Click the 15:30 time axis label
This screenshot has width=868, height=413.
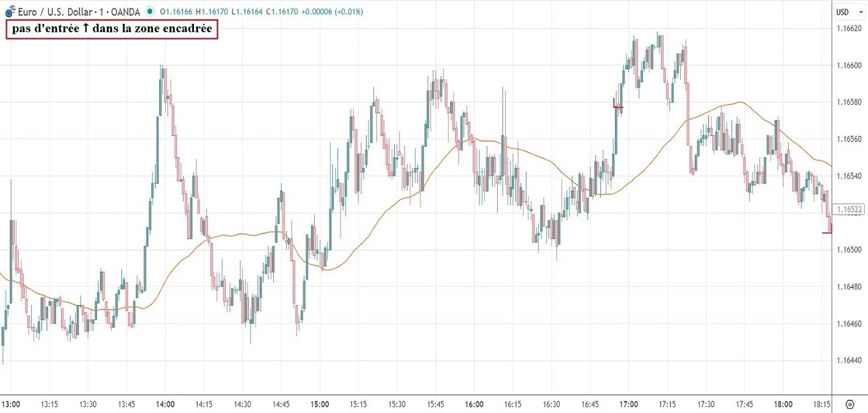[396, 404]
